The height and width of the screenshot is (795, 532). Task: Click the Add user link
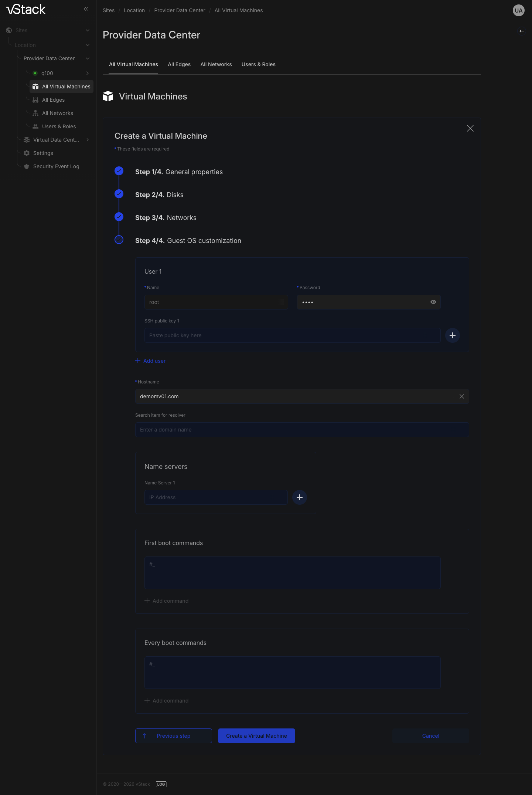(x=150, y=361)
